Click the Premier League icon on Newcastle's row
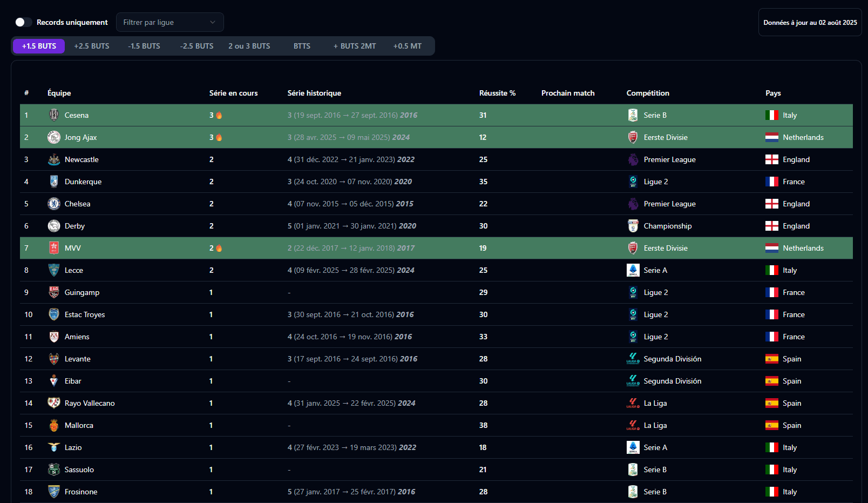Screen dimensions: 868x503 (633, 159)
